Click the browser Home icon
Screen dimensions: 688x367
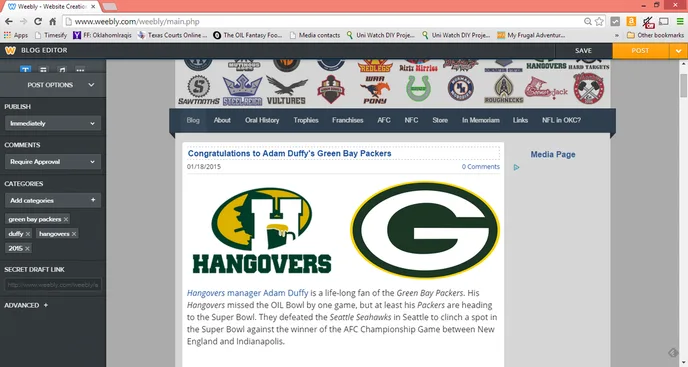click(53, 21)
